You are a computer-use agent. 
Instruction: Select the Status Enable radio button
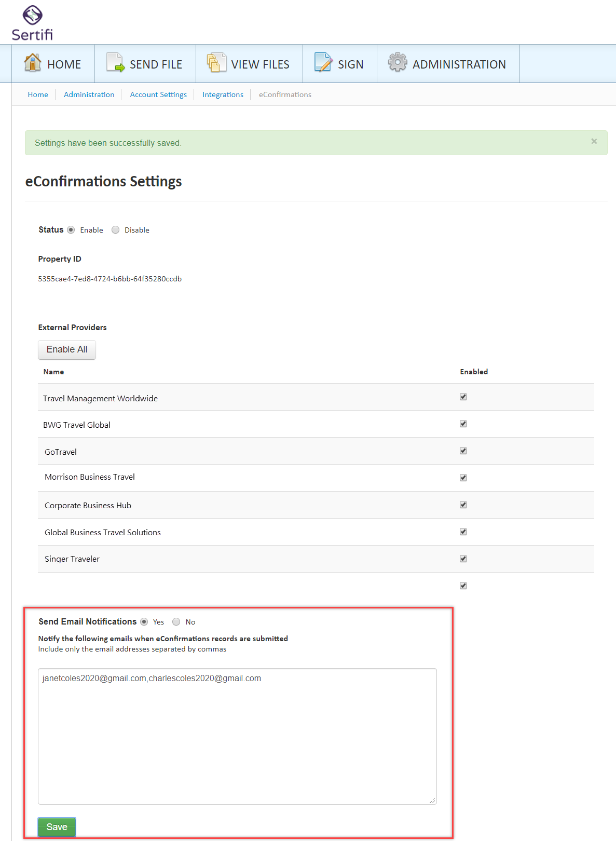[71, 230]
